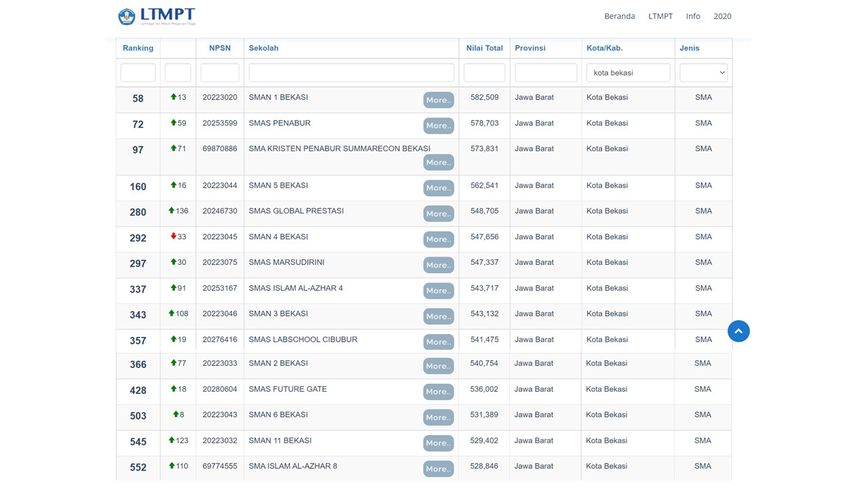The width and height of the screenshot is (868, 488).
Task: Open the Jenis filter dropdown
Action: click(703, 73)
